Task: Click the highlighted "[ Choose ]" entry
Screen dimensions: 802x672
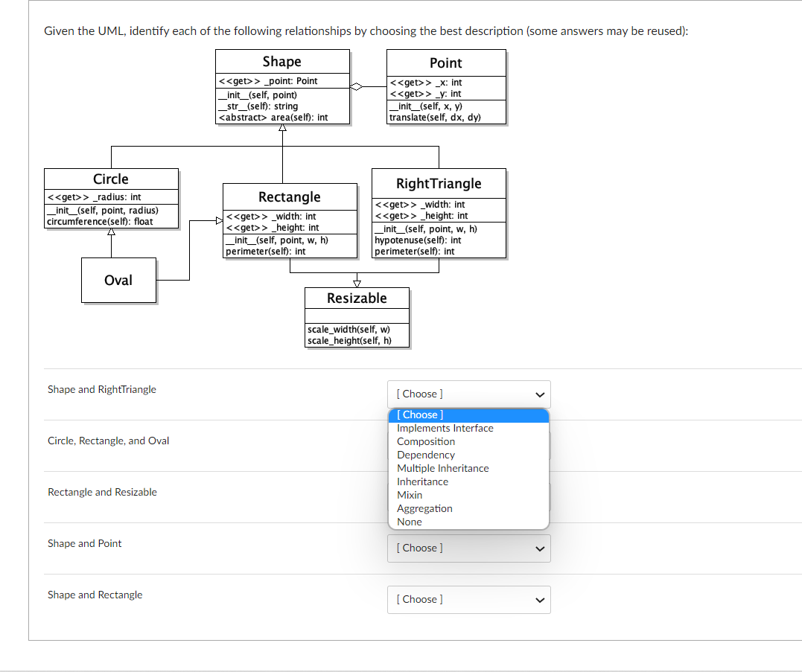Action: pos(419,415)
